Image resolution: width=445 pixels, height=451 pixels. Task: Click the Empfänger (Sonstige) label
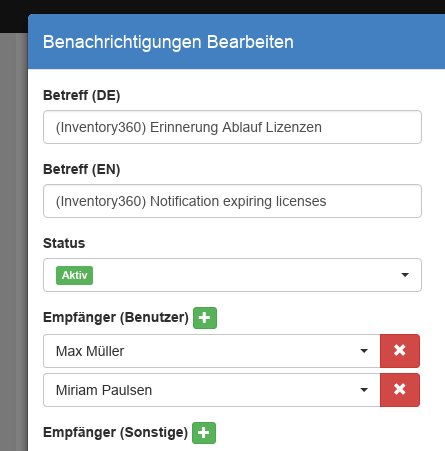116,432
